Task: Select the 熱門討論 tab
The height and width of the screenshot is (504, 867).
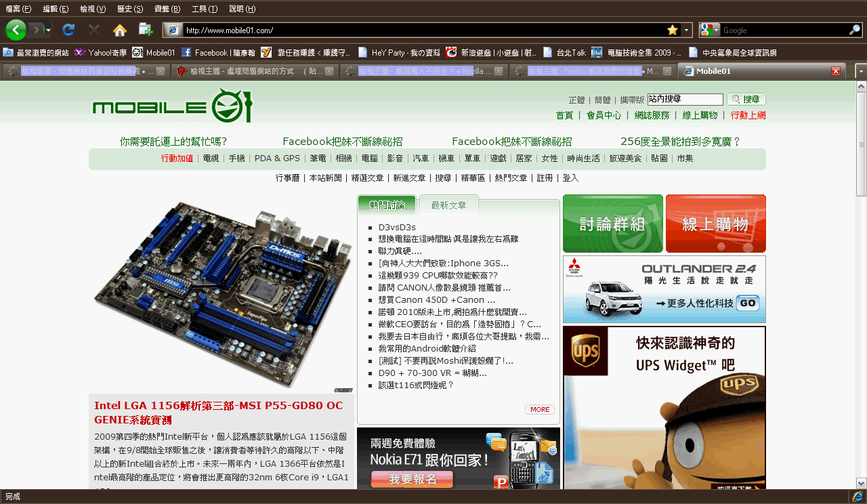Action: click(387, 205)
